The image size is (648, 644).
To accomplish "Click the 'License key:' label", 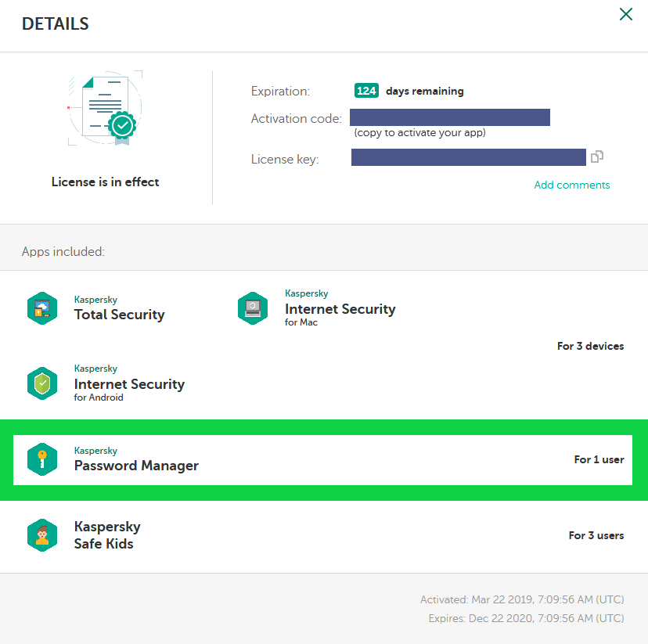I will pyautogui.click(x=285, y=159).
